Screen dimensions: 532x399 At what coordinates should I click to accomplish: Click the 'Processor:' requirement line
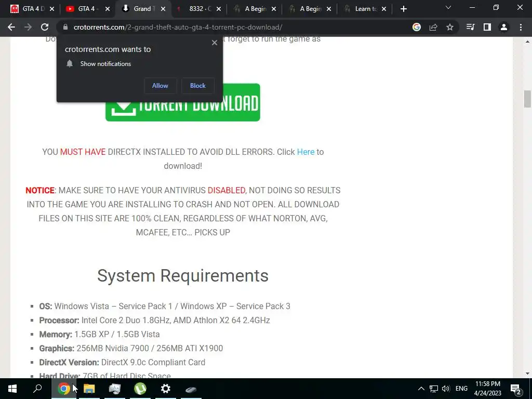pos(154,320)
